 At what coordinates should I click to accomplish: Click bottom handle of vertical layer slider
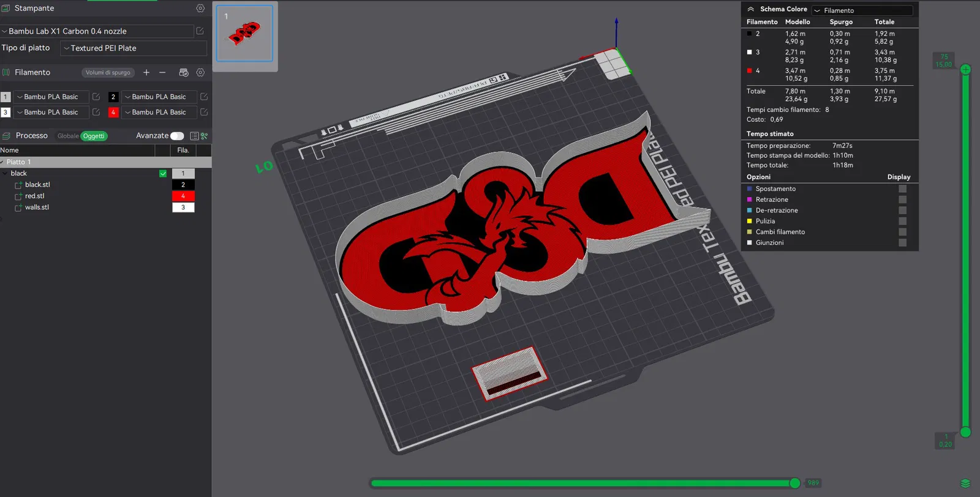965,432
